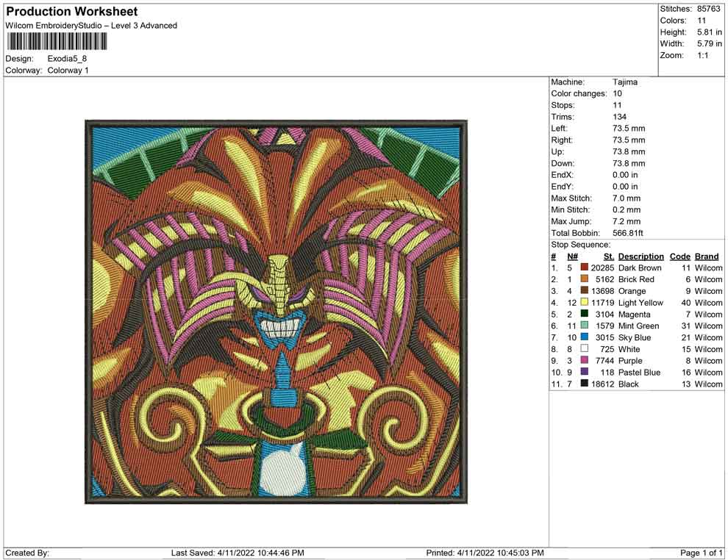The width and height of the screenshot is (728, 560).
Task: Click the 'Light Yellow' description text
Action: [640, 303]
